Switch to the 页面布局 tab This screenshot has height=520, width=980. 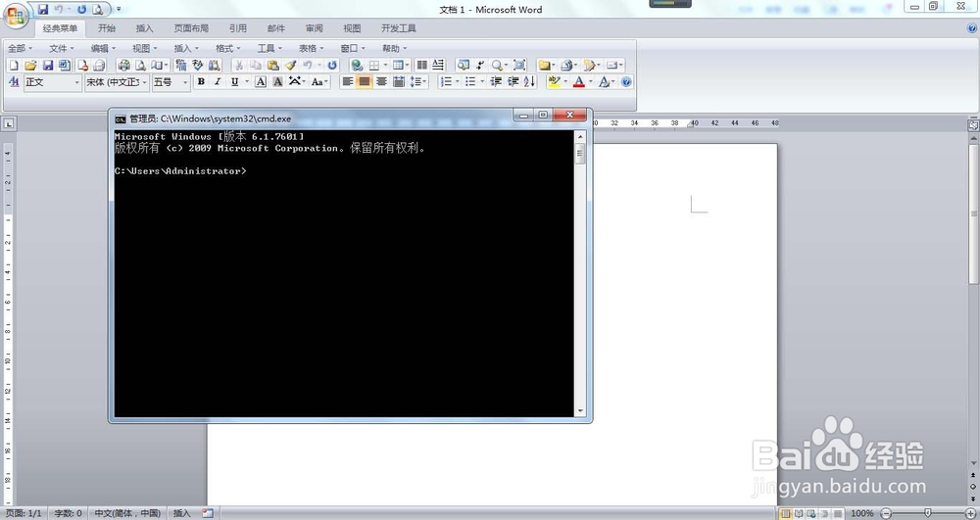coord(191,28)
